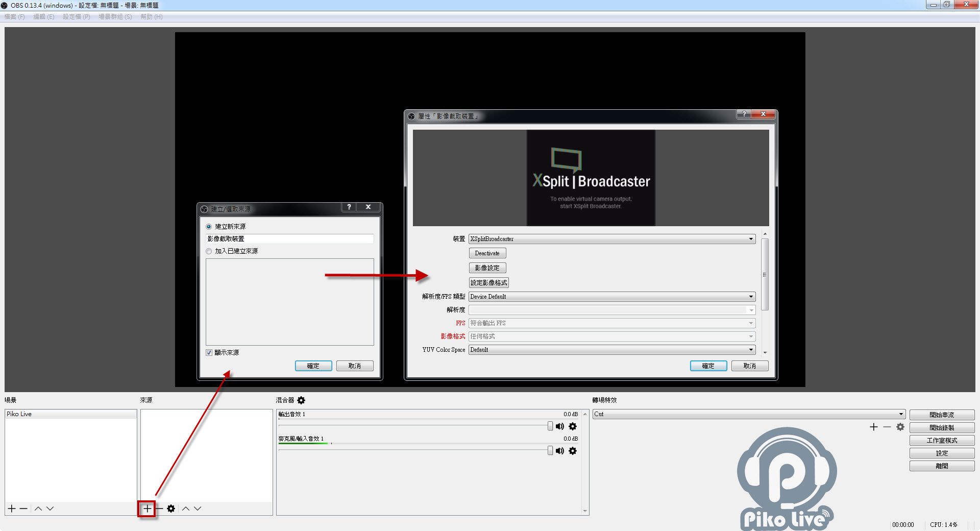Click the Deactivate button
Viewport: 980px width, 531px height.
(487, 253)
